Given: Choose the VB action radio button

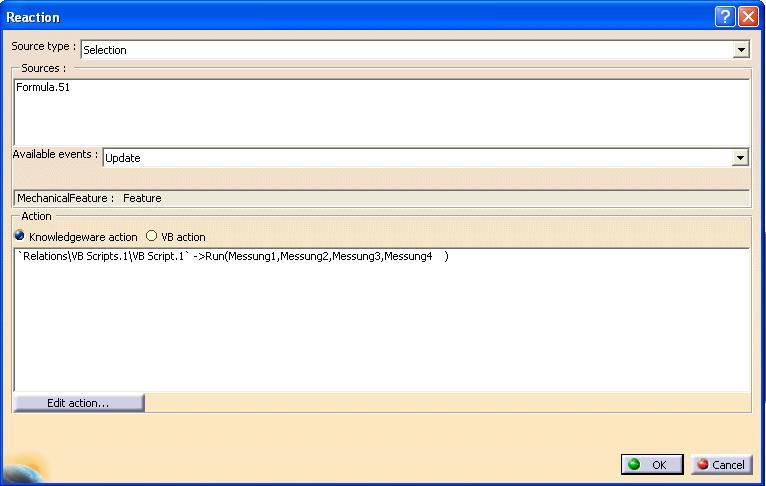Looking at the screenshot, I should coord(151,236).
